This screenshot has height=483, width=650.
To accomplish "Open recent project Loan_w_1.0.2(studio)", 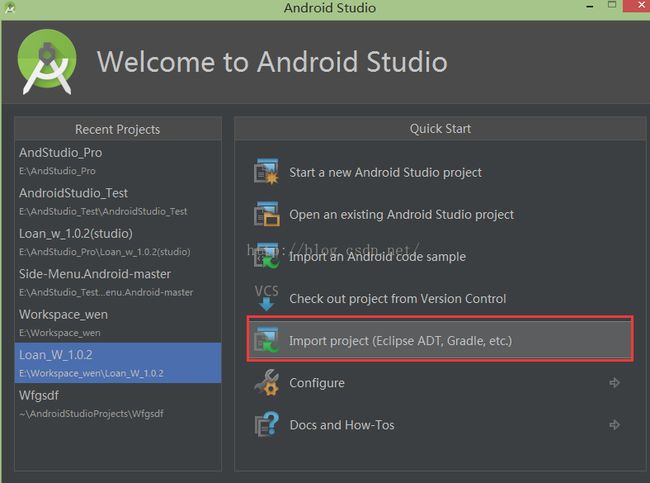I will (76, 233).
